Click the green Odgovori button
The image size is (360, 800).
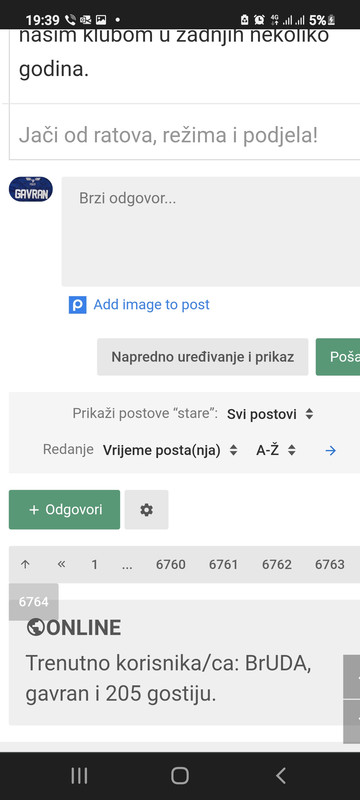64,510
